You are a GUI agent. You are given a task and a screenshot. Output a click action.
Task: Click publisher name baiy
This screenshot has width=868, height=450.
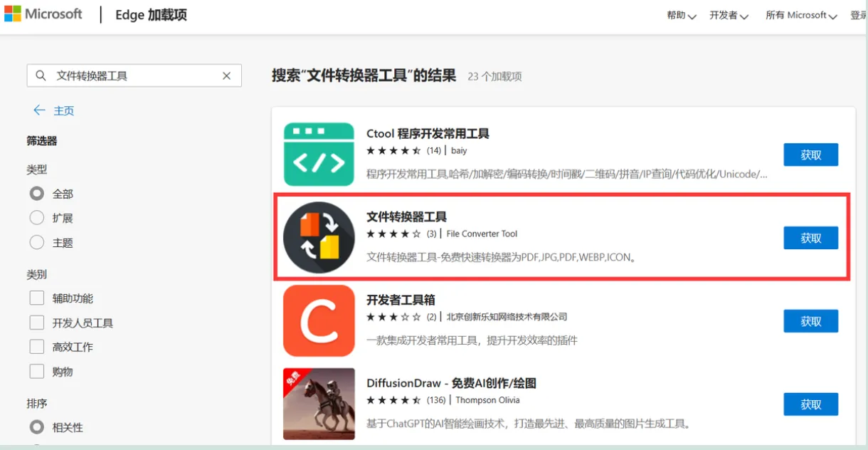coord(459,151)
